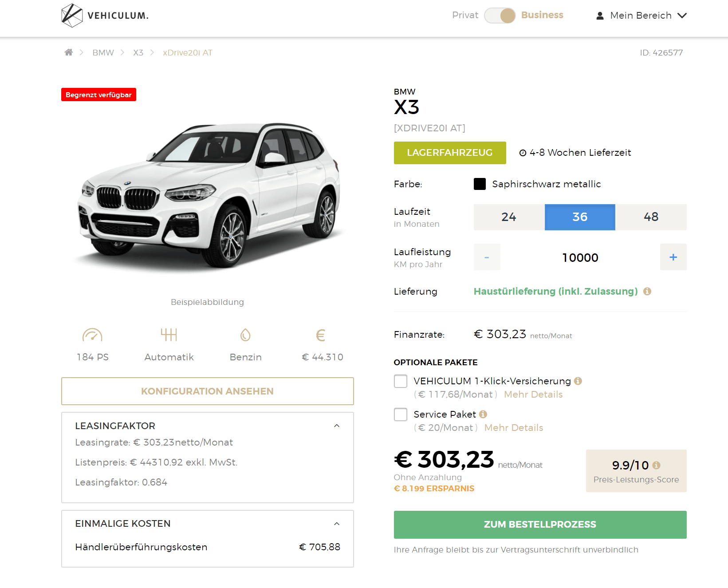Check the Service Paket option
Image resolution: width=728 pixels, height=588 pixels.
[x=401, y=414]
